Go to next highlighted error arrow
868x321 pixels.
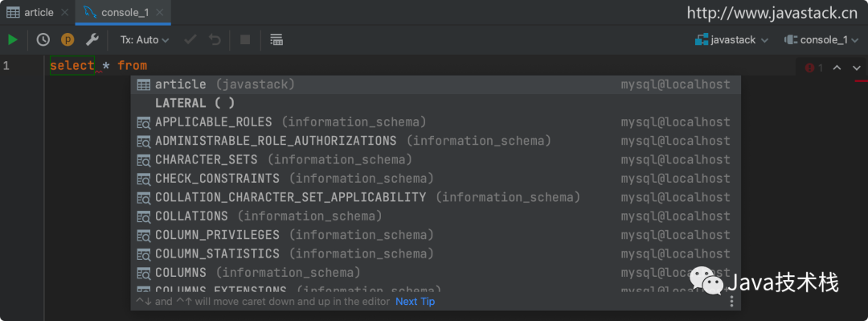click(x=857, y=68)
